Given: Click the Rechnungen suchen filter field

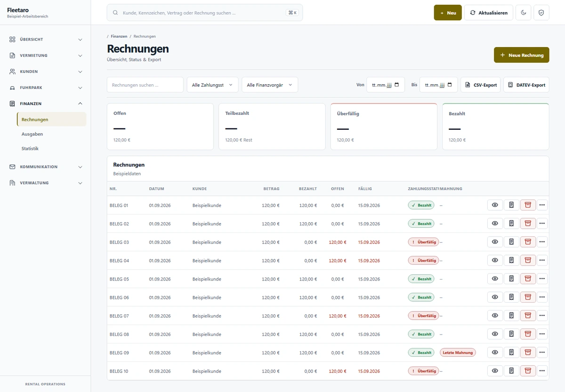Looking at the screenshot, I should (x=145, y=85).
